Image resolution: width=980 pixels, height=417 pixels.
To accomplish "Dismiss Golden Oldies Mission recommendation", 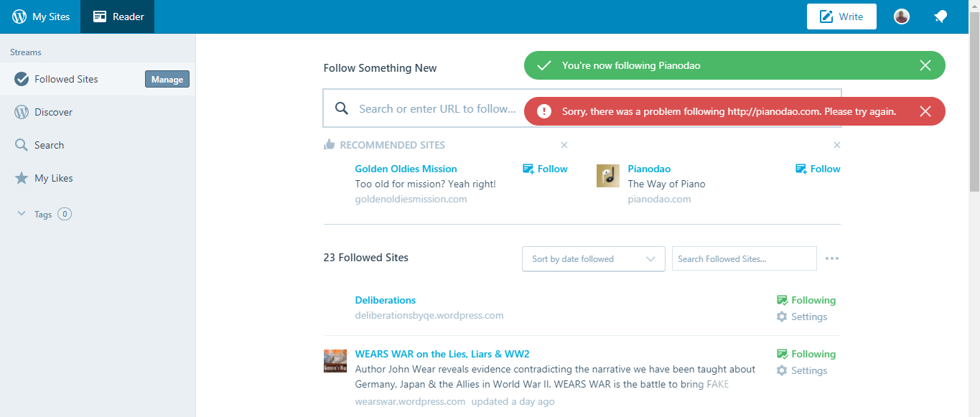I will point(564,145).
